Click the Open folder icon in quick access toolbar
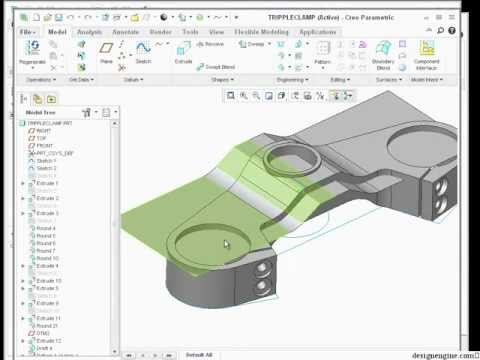480x360 pixels. pyautogui.click(x=48, y=17)
